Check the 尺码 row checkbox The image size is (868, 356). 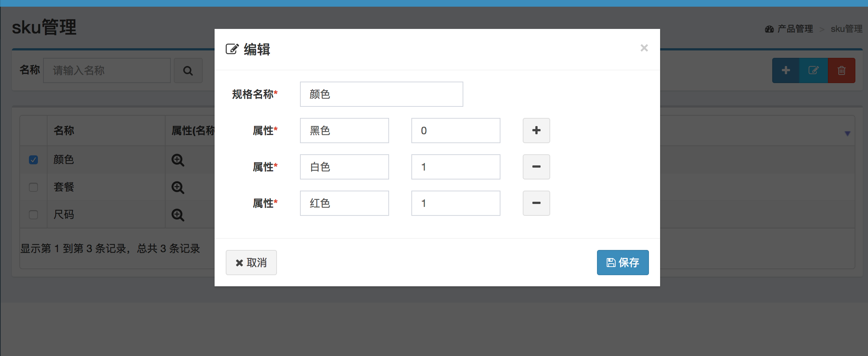pyautogui.click(x=33, y=215)
